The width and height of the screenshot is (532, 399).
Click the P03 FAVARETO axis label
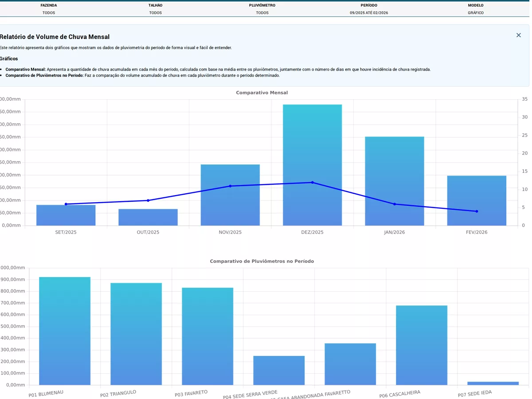tap(191, 394)
